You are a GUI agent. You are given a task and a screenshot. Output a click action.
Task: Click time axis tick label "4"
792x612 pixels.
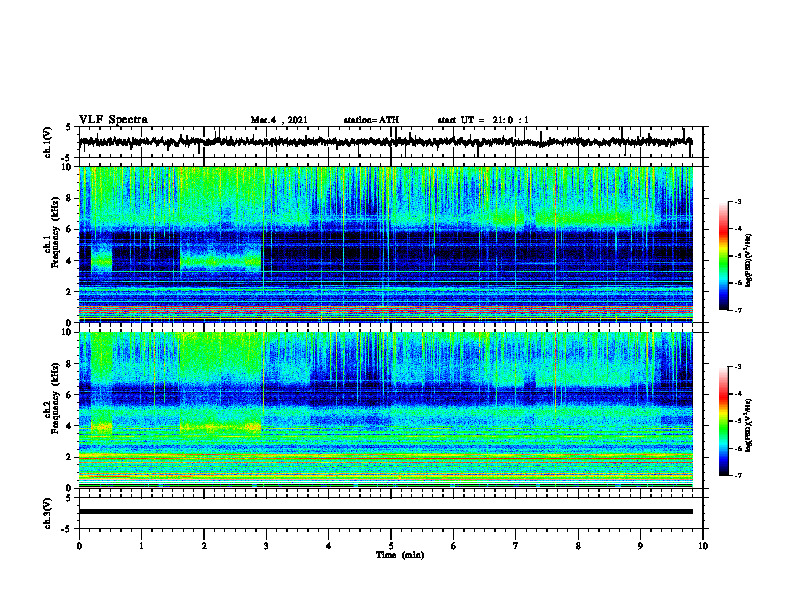click(x=329, y=546)
